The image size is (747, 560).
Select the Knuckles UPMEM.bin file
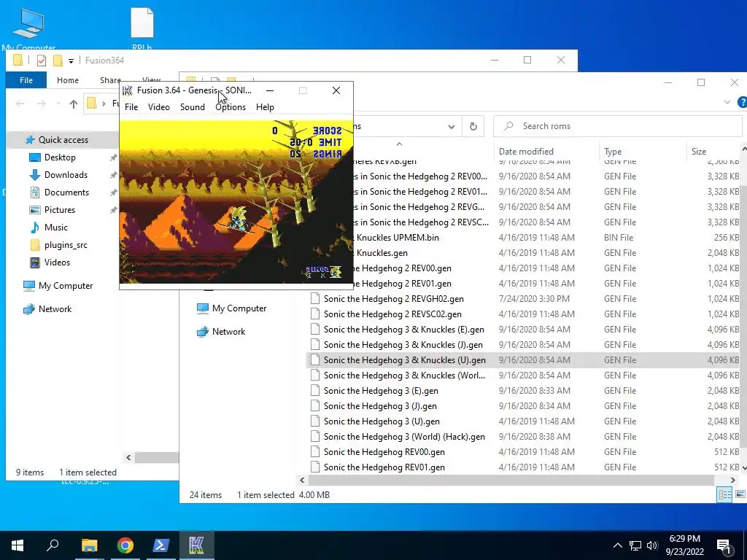pos(398,238)
